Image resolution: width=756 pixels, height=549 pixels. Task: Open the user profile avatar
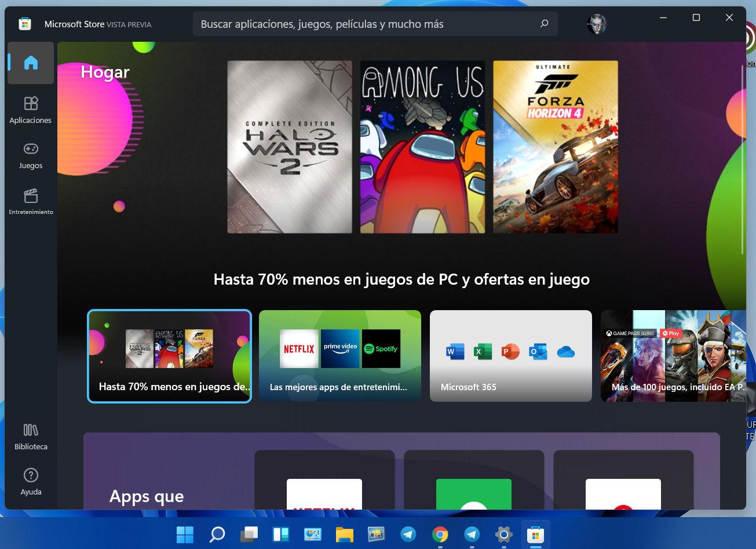click(x=596, y=24)
